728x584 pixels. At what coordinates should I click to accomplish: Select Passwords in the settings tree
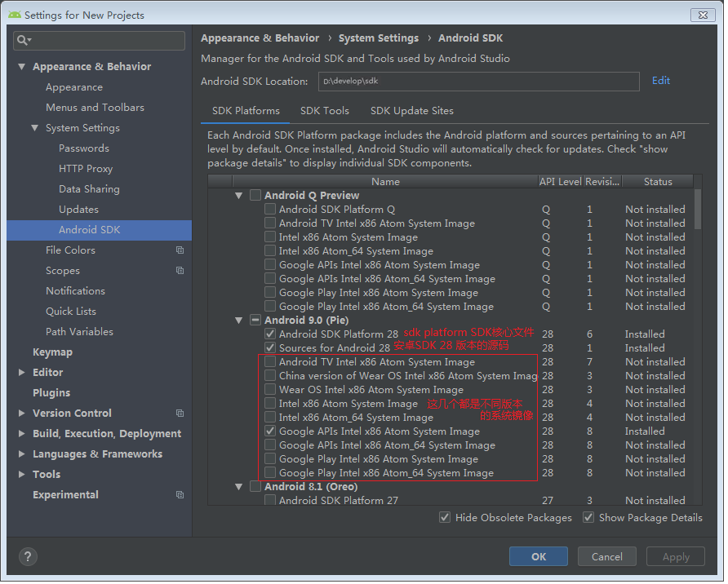(x=85, y=149)
